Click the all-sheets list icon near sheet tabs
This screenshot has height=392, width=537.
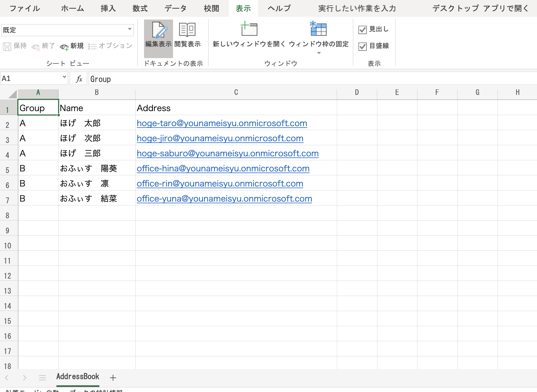tap(42, 377)
